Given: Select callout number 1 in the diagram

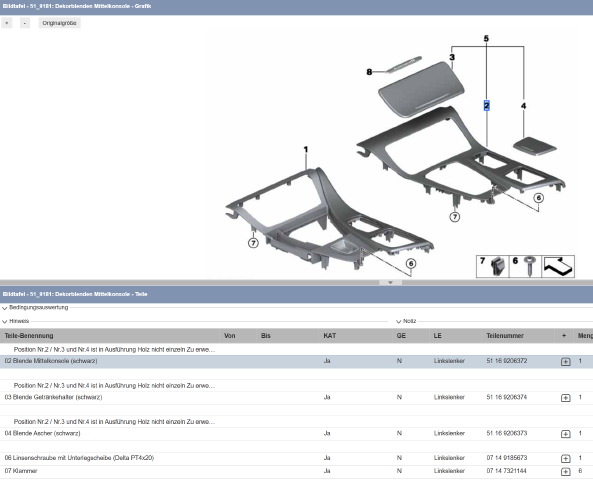Looking at the screenshot, I should [x=306, y=150].
